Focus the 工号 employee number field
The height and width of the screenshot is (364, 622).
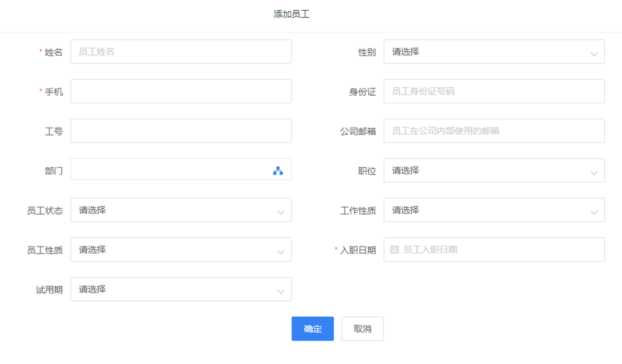(x=181, y=131)
